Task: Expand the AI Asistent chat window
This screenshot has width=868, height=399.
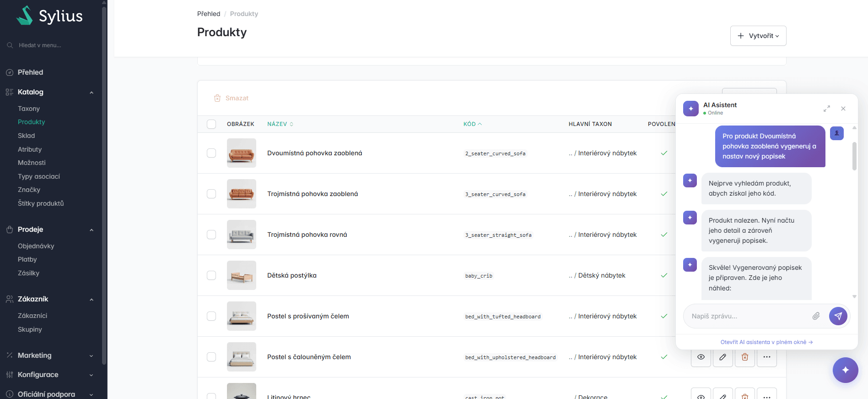Action: click(x=826, y=109)
